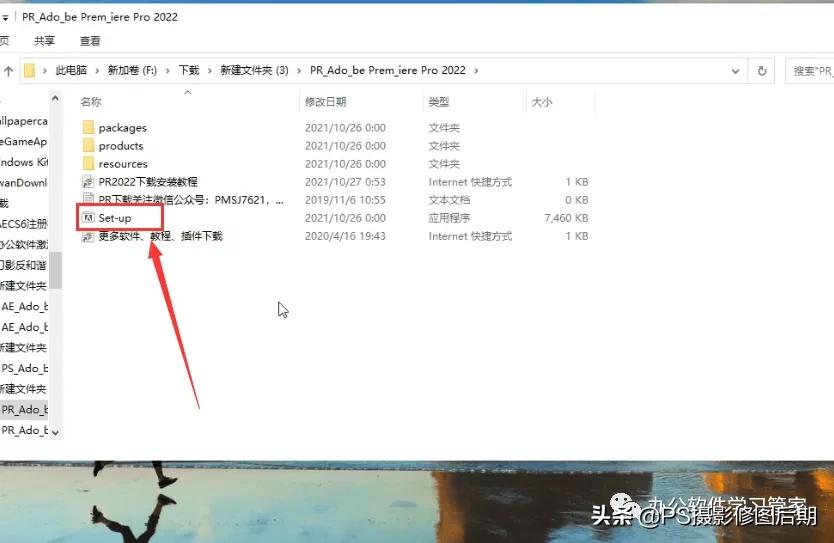Select the resources file name
The image size is (834, 543).
[x=123, y=164]
